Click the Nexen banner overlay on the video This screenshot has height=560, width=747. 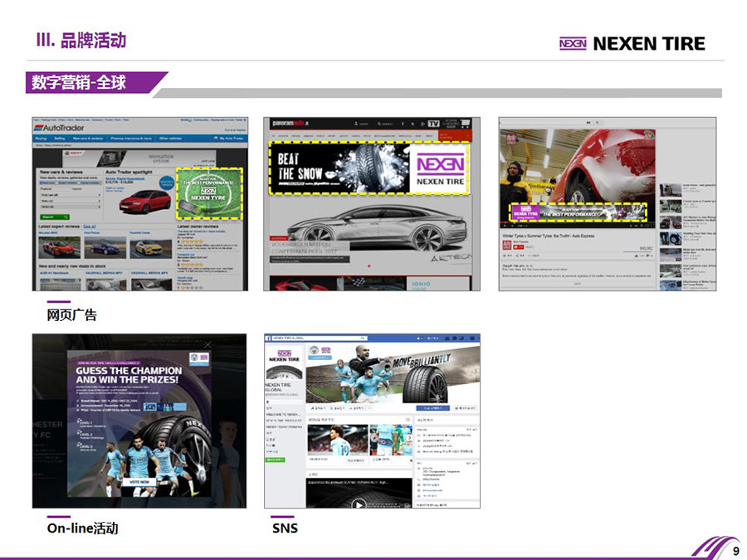[579, 212]
